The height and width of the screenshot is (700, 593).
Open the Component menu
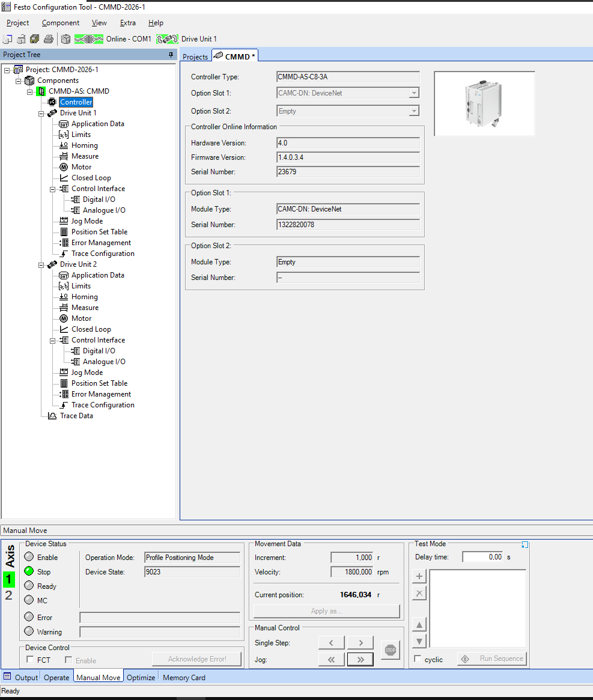point(60,23)
